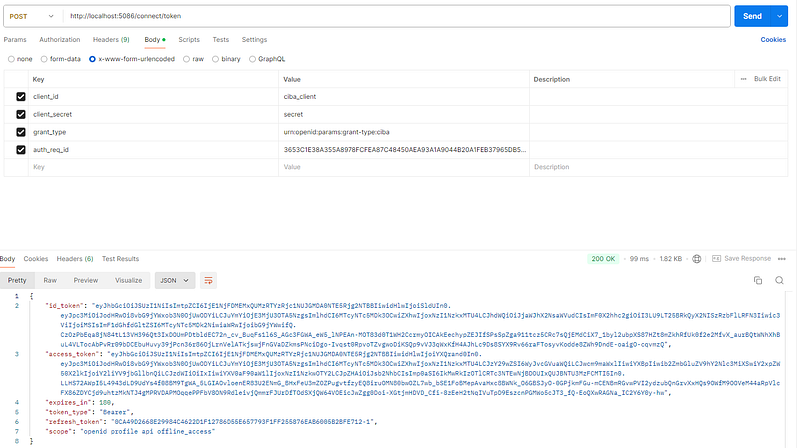Select the raw body type
The height and width of the screenshot is (448, 800).
186,59
